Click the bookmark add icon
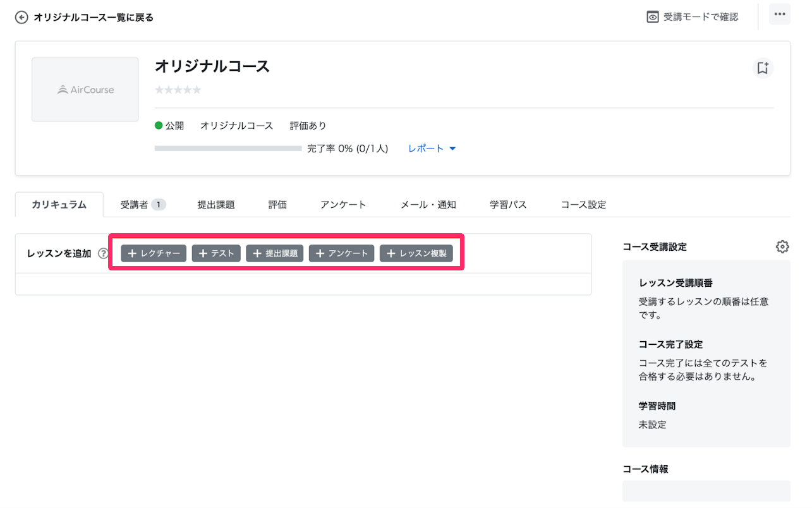 [763, 68]
